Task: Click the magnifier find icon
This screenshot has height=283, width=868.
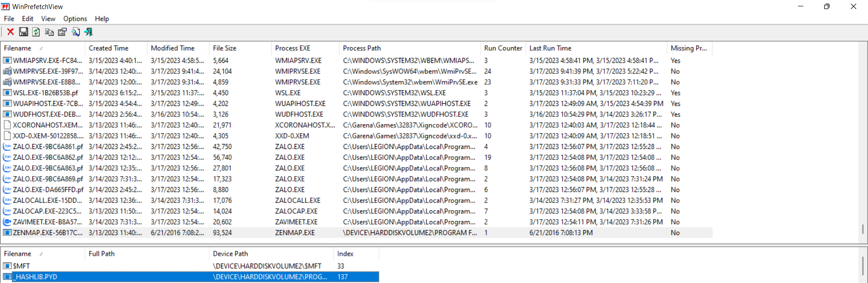Action: pos(75,32)
